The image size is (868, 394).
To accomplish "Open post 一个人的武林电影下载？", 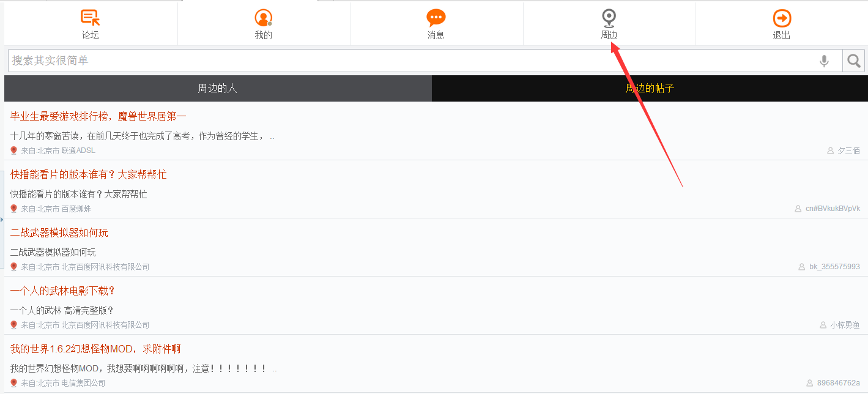I will 63,291.
